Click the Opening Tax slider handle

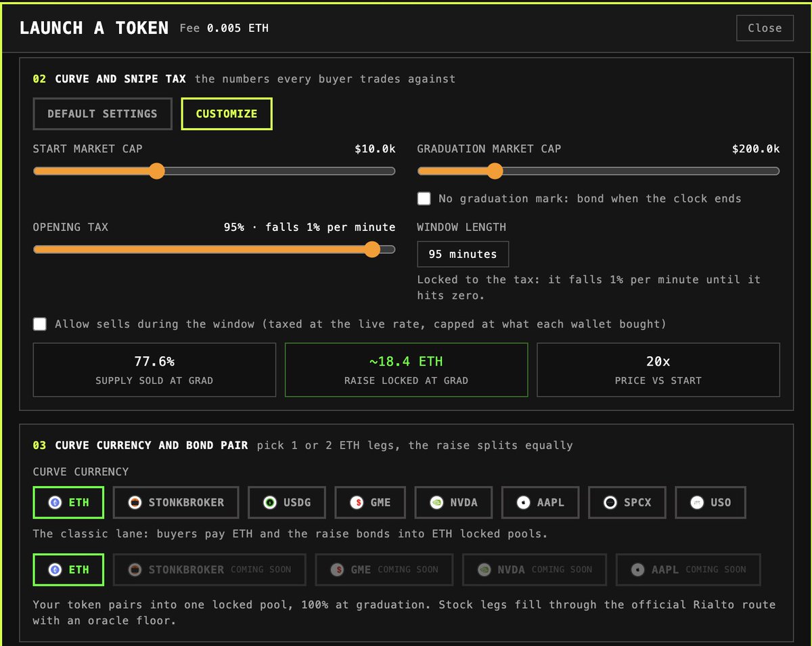(x=371, y=249)
